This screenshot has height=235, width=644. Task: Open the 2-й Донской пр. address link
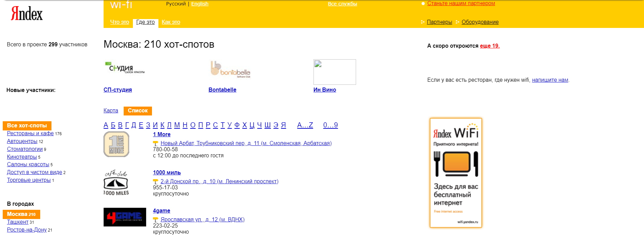(x=219, y=181)
